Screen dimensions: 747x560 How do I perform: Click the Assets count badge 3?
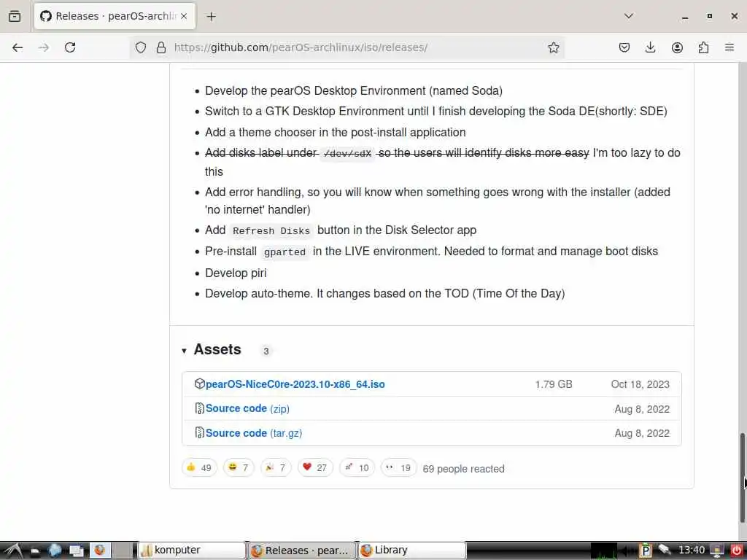click(266, 351)
